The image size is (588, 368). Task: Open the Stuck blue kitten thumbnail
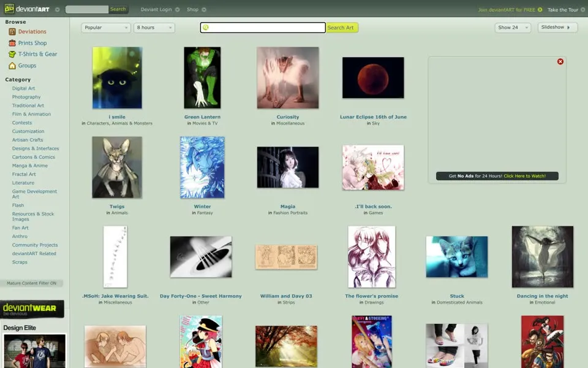(457, 257)
